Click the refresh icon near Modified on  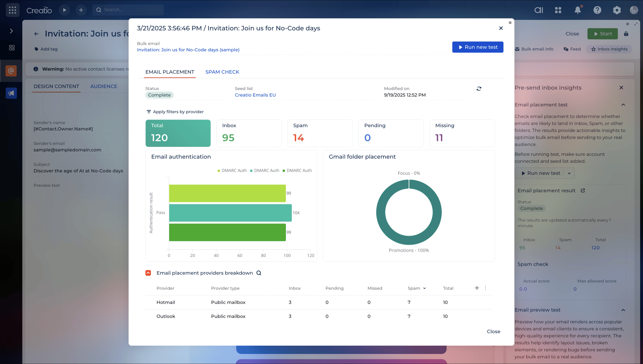pyautogui.click(x=479, y=89)
